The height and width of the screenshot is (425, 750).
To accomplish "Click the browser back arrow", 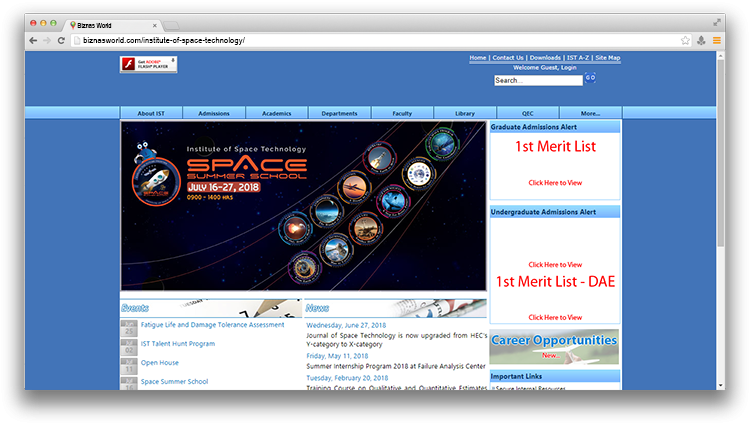I will pos(33,40).
